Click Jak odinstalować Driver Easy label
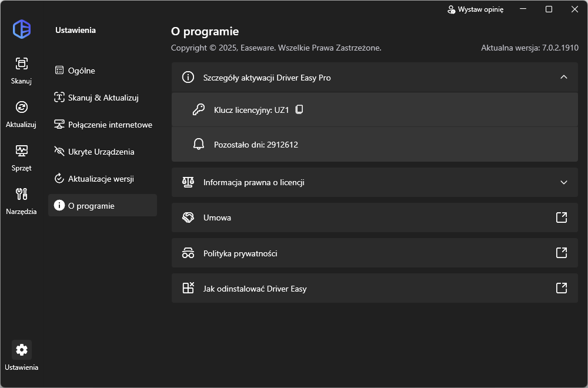The image size is (588, 388). pyautogui.click(x=255, y=289)
